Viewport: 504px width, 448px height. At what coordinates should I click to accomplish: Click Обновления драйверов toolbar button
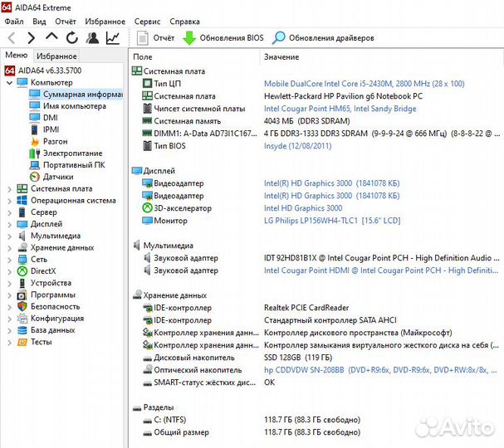pos(323,38)
